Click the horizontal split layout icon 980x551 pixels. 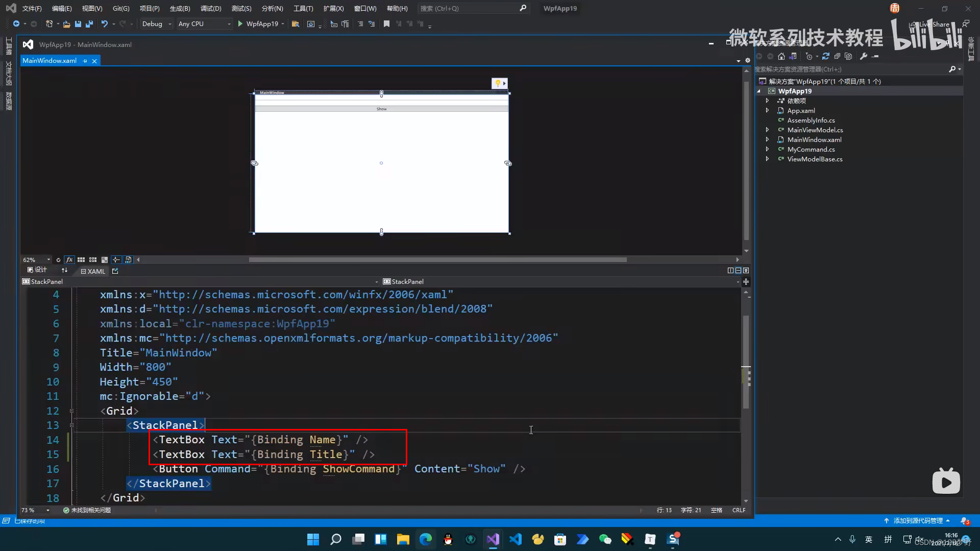[738, 271]
